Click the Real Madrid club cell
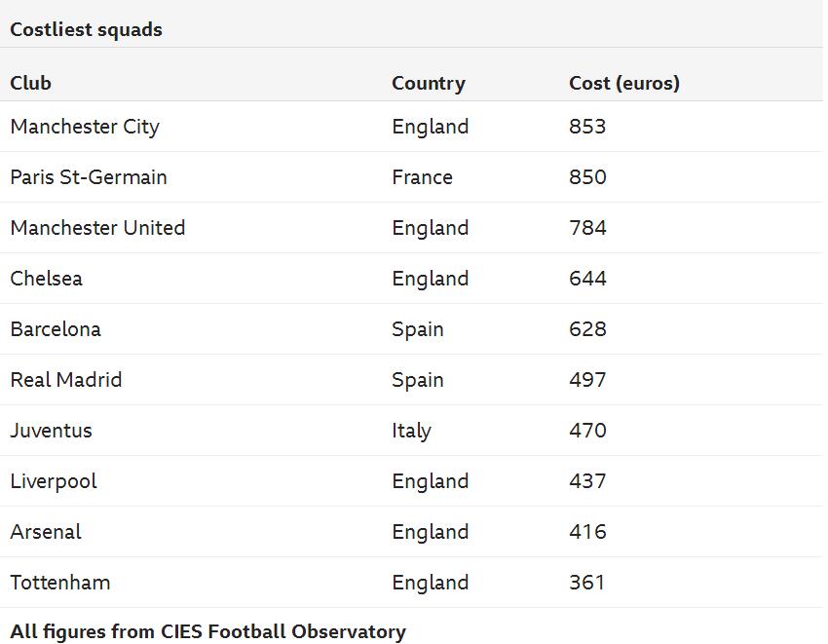This screenshot has width=828, height=644. [x=66, y=380]
